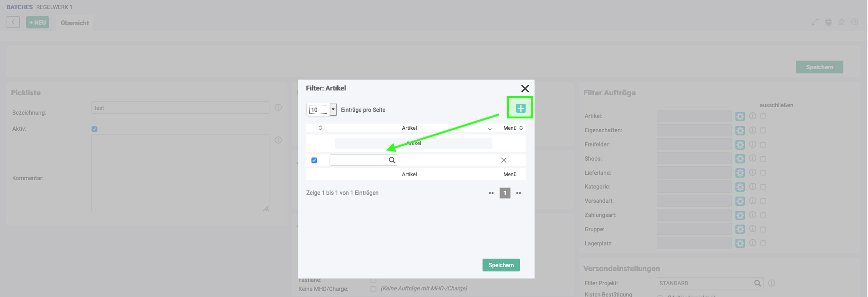Click the print icon in top toolbar
The width and height of the screenshot is (868, 297).
point(828,22)
